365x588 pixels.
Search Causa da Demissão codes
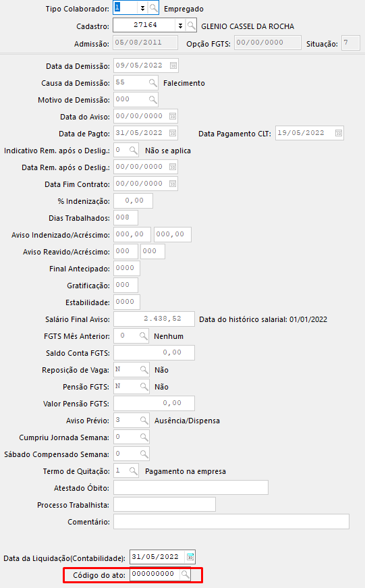152,83
